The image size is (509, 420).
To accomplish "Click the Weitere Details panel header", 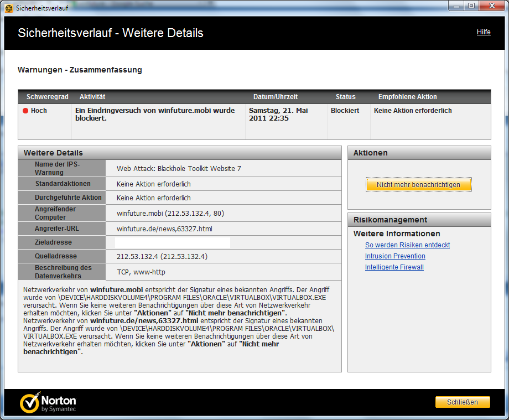I will pyautogui.click(x=180, y=153).
